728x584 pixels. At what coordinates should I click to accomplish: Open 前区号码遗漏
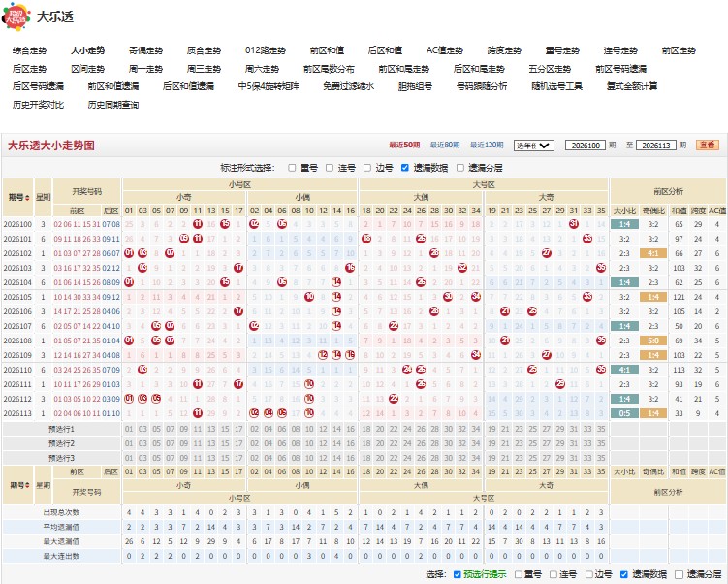pos(620,69)
